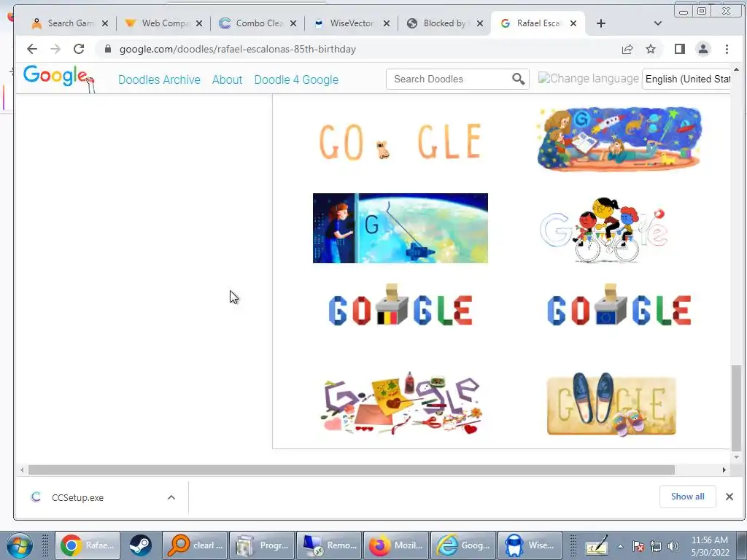747x560 pixels.
Task: Open the blue shoes doodle
Action: [611, 404]
